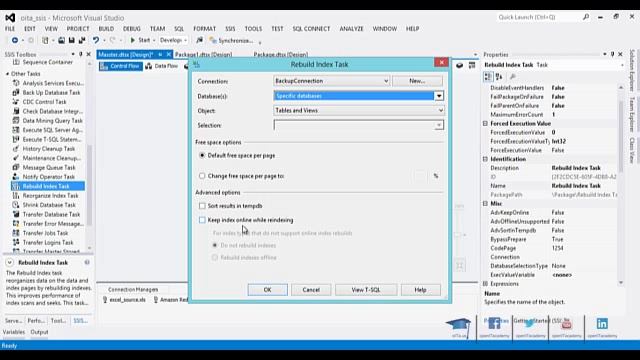Collapse the Misc property group
This screenshot has height=360, width=640.
[485, 204]
